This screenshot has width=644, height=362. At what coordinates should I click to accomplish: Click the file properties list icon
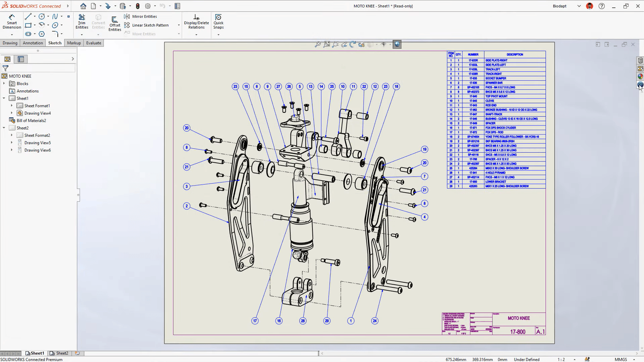[178, 6]
